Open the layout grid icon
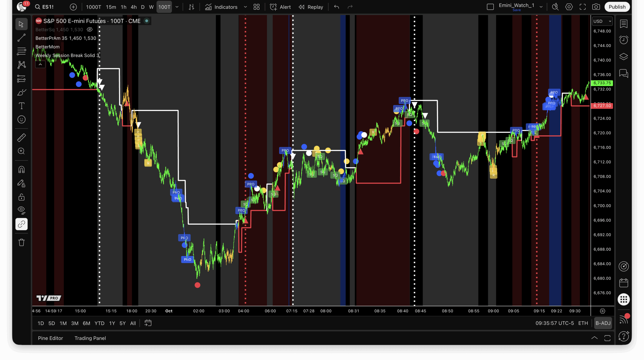 point(256,7)
